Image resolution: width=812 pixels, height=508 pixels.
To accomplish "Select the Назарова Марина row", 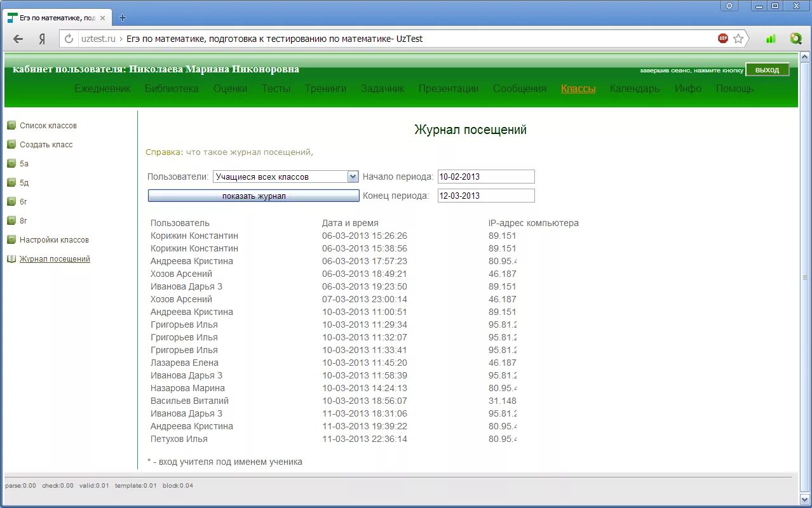I will click(334, 388).
